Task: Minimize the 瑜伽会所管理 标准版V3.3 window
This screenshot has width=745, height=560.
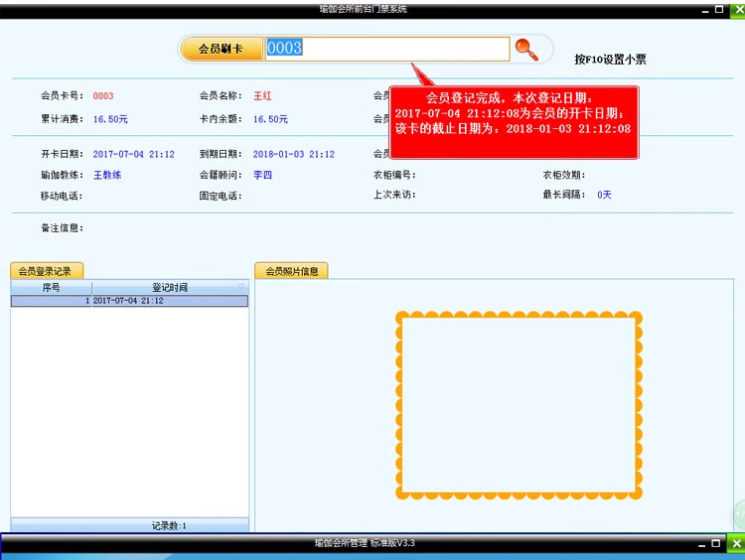Action: tap(701, 544)
